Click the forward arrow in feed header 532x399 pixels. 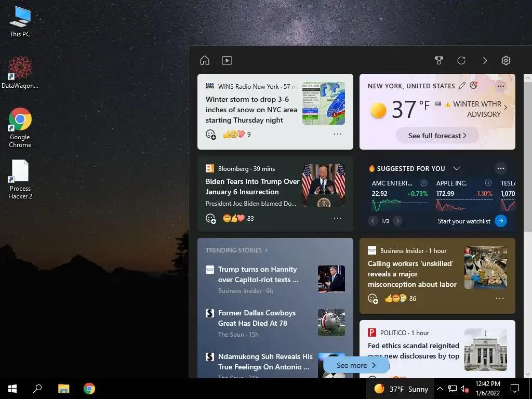pos(485,60)
